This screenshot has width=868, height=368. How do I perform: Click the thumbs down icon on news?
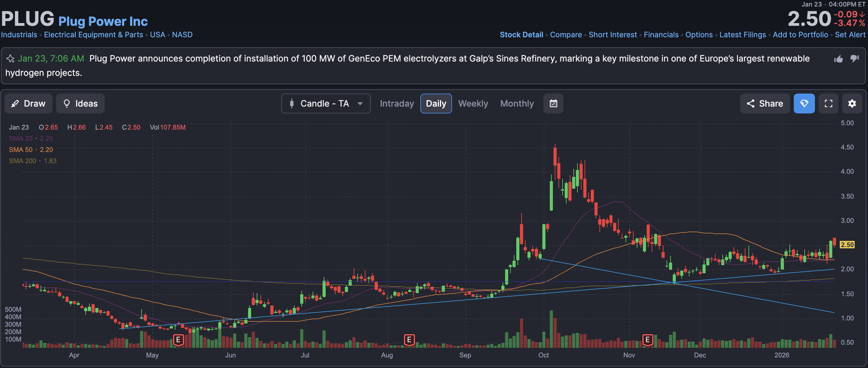[x=854, y=59]
